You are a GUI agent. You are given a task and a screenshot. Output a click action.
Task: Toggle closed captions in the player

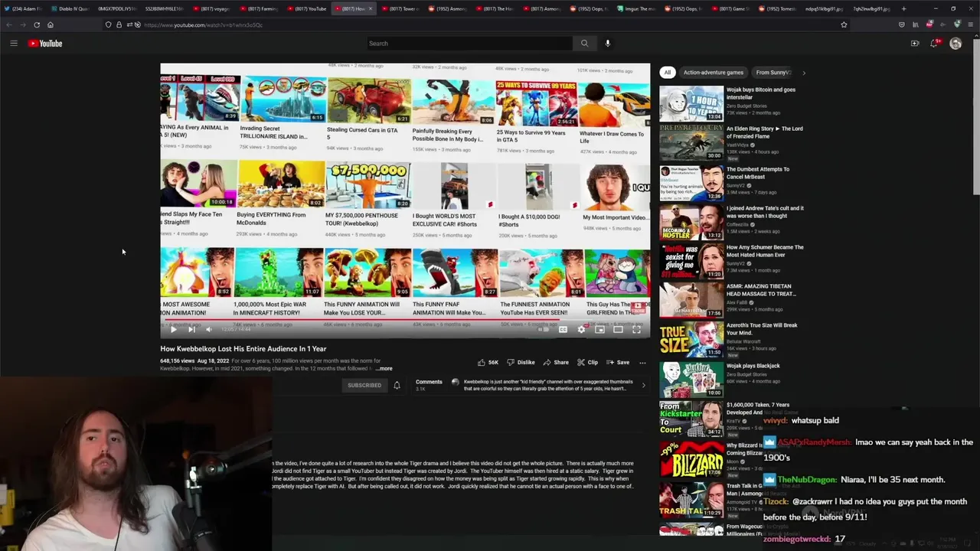[x=563, y=329]
